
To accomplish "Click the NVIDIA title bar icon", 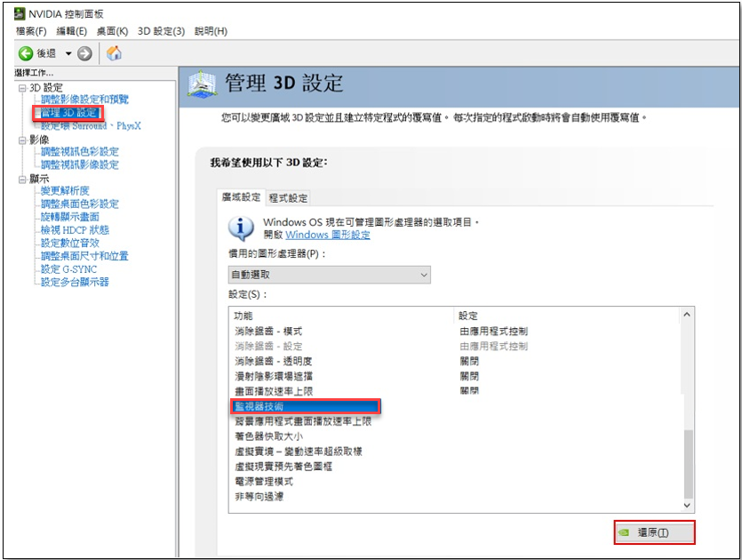I will click(20, 14).
